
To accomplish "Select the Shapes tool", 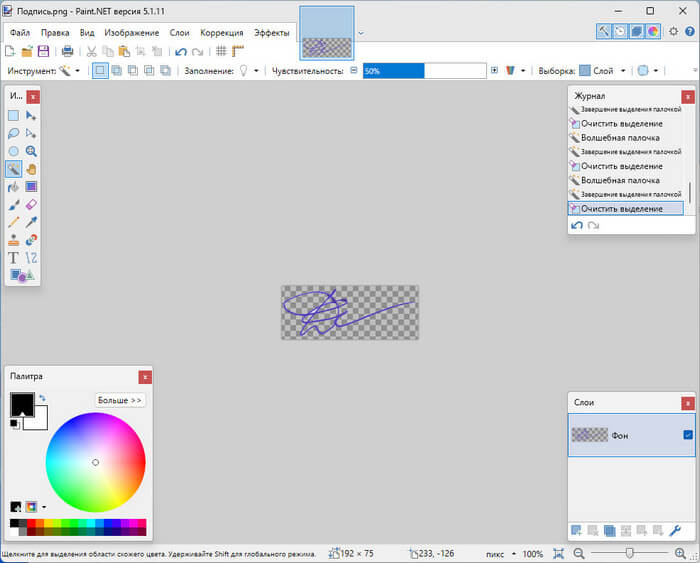I will point(22,275).
